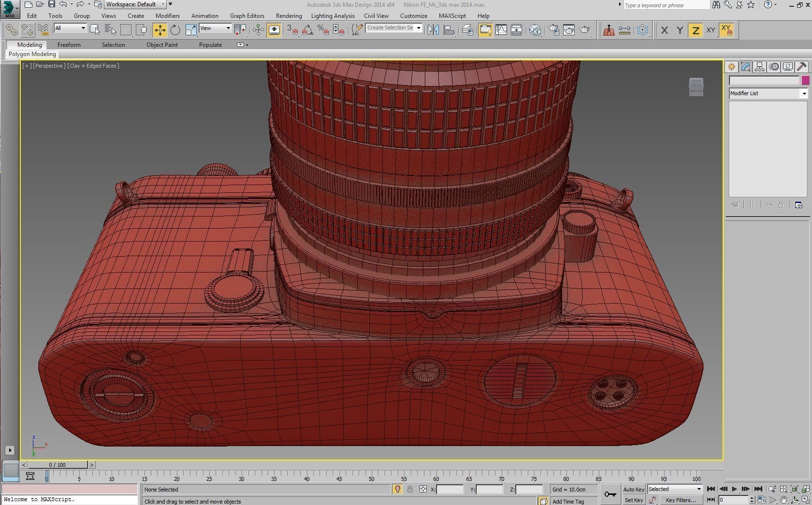Open the Rendering menu
812x505 pixels.
(289, 15)
